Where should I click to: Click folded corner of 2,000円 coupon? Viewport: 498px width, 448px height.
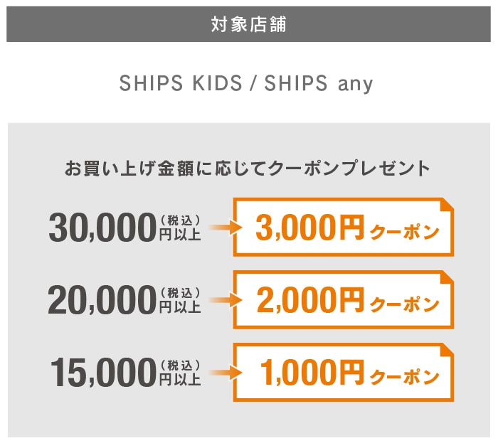446,278
